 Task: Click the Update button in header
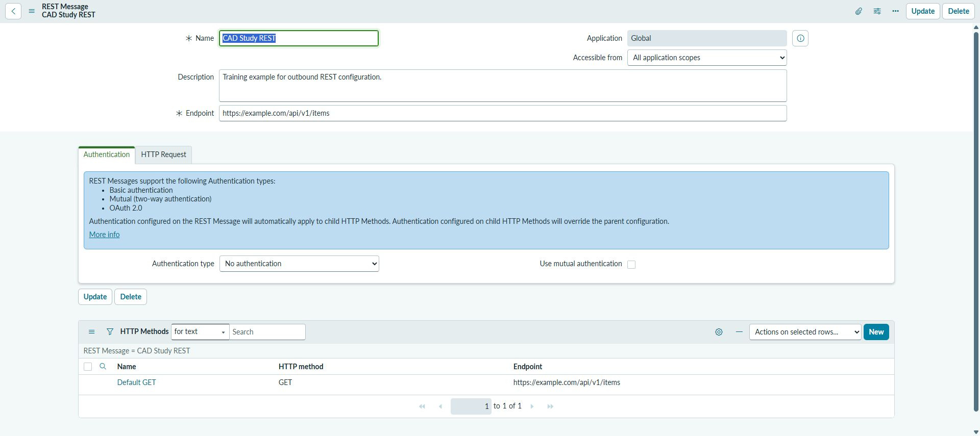(923, 11)
